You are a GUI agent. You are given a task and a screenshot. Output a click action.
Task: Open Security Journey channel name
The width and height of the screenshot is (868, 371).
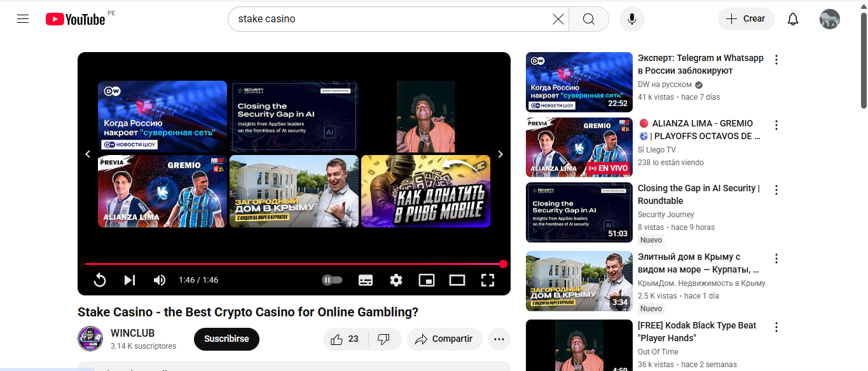tap(666, 215)
